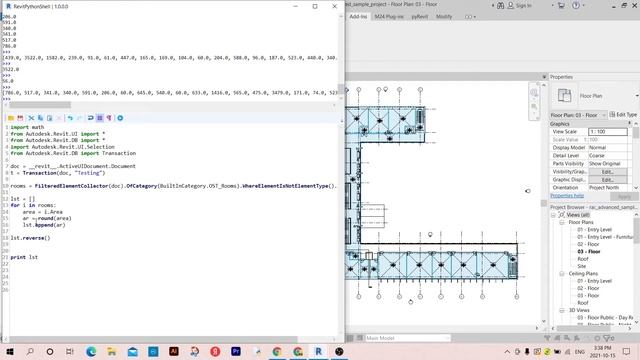Cut selection in RevitPythonShell editor toolbar
The width and height of the screenshot is (640, 360).
31,118
